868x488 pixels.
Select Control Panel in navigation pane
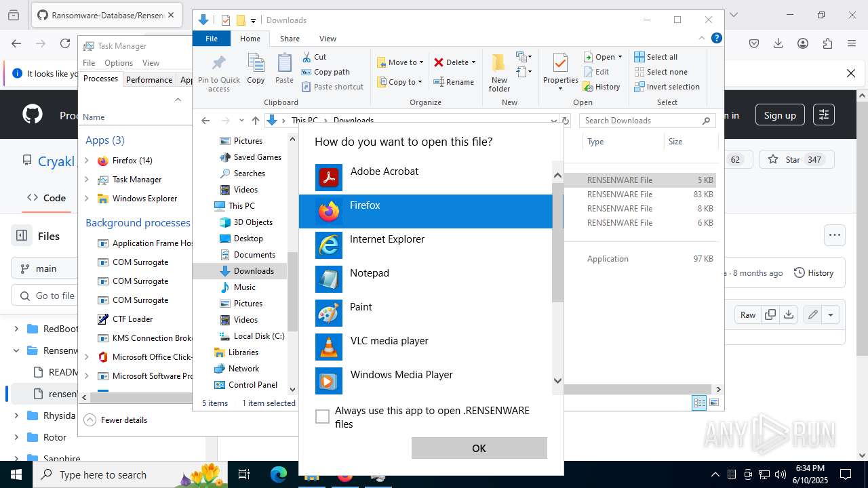click(x=252, y=385)
